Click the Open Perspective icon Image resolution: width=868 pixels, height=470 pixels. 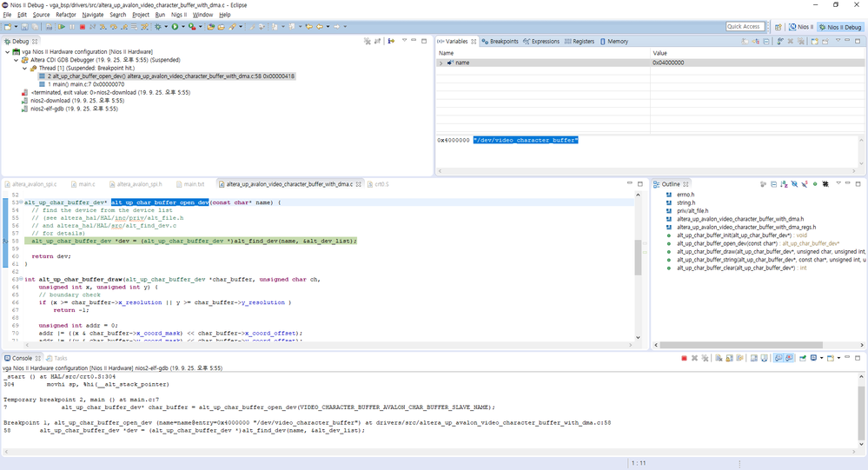pyautogui.click(x=778, y=27)
